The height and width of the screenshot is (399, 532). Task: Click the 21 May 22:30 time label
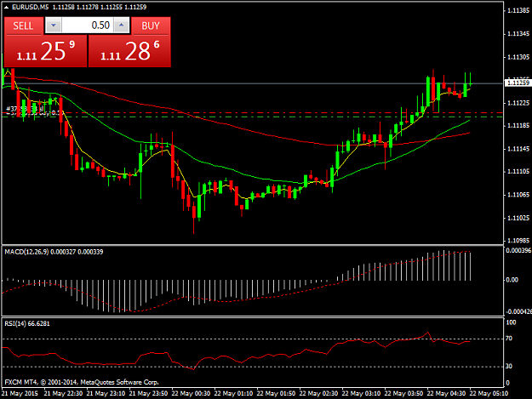click(x=63, y=393)
